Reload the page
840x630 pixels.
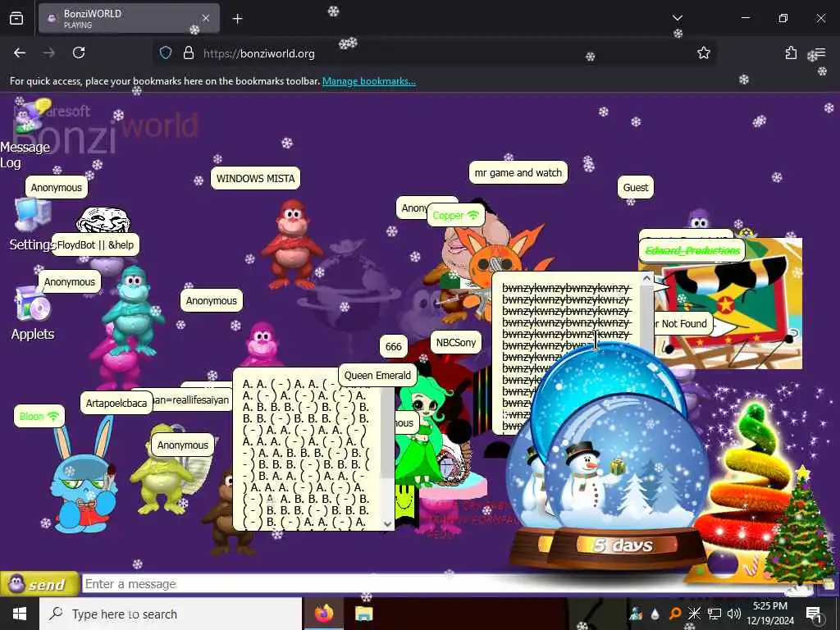click(x=79, y=52)
